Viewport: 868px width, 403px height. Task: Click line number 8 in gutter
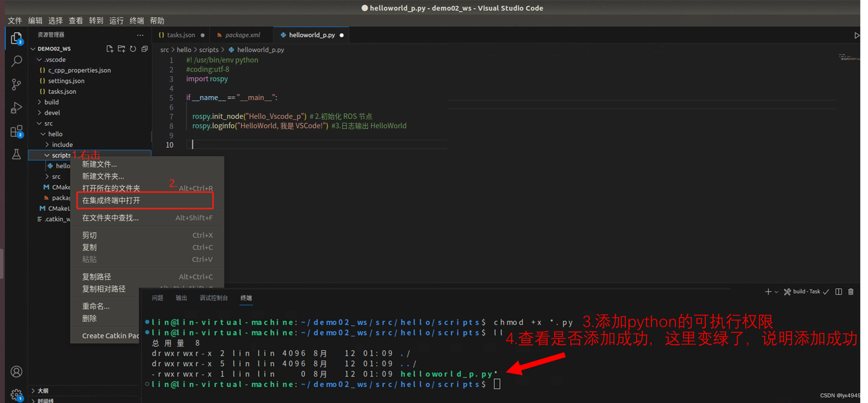point(171,126)
